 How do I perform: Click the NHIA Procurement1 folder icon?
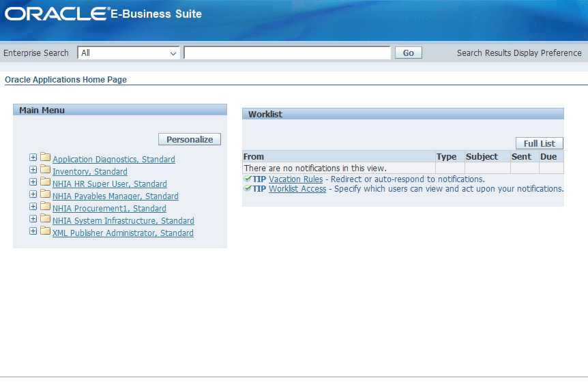click(46, 207)
